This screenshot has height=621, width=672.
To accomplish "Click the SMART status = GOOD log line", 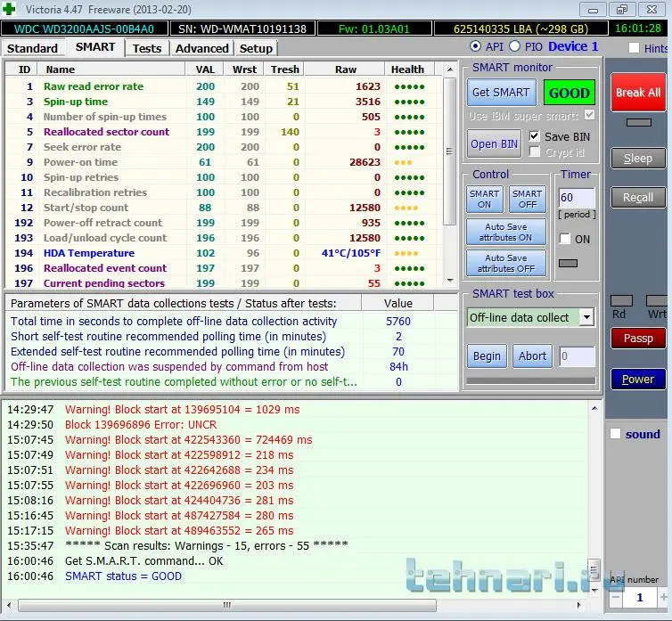I will (x=123, y=576).
